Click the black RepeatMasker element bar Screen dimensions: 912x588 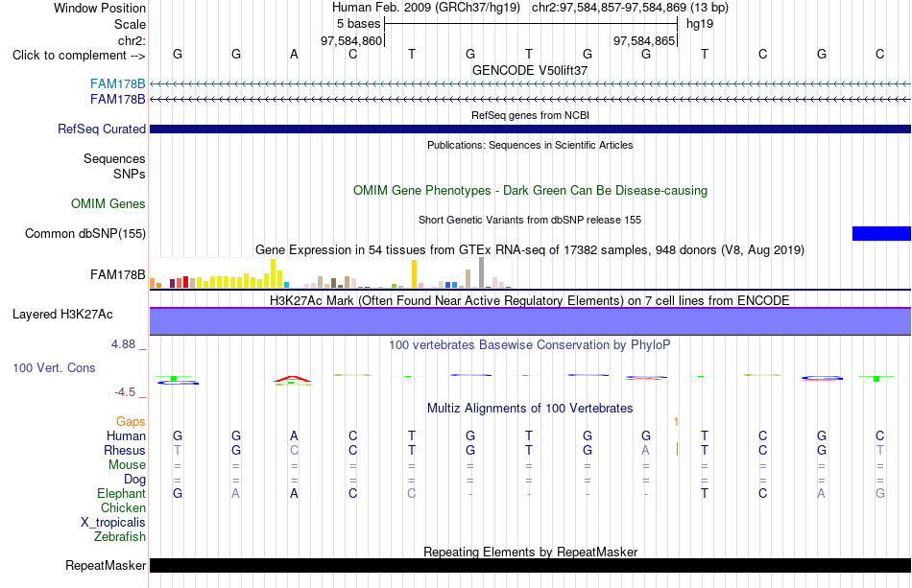click(x=530, y=565)
